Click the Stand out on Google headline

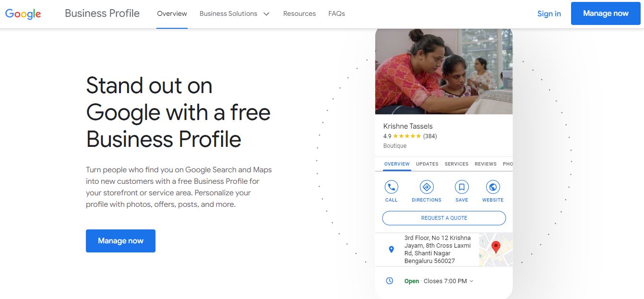tap(178, 112)
